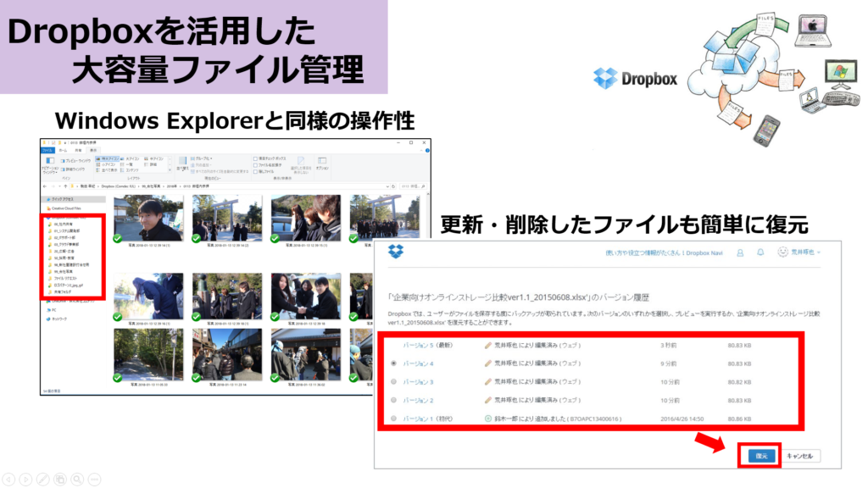Click the Dropbox logo in the version history page
The width and height of the screenshot is (868, 488).
pyautogui.click(x=396, y=251)
